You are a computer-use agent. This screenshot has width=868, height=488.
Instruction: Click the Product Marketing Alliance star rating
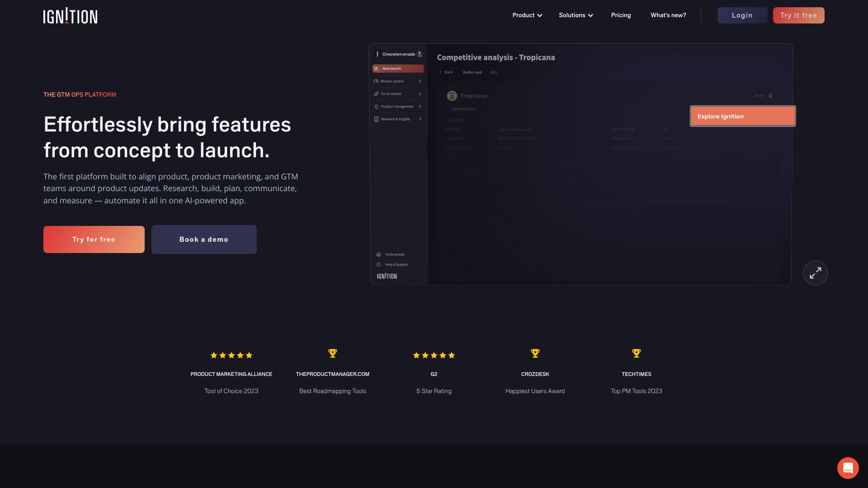pos(231,355)
